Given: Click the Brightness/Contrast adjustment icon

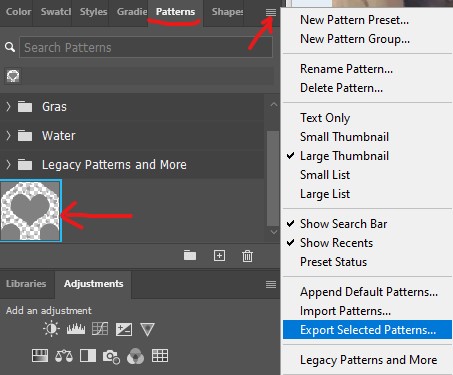Looking at the screenshot, I should click(x=52, y=329).
